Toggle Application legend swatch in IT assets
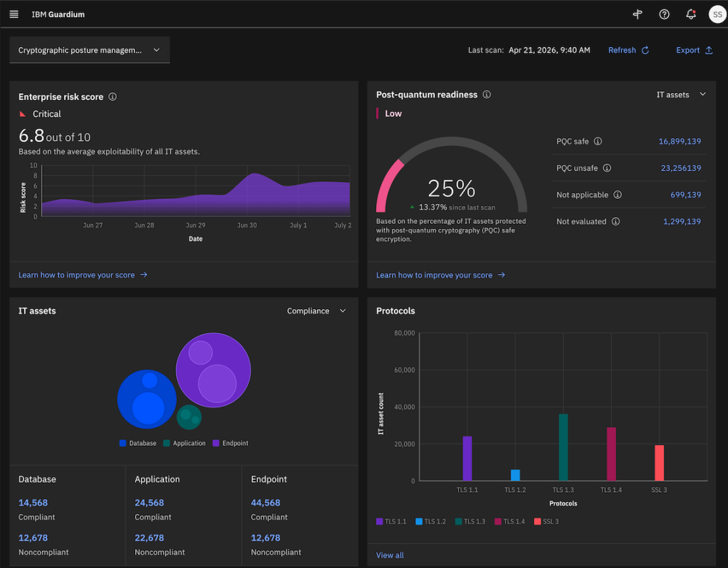The height and width of the screenshot is (568, 728). (166, 443)
